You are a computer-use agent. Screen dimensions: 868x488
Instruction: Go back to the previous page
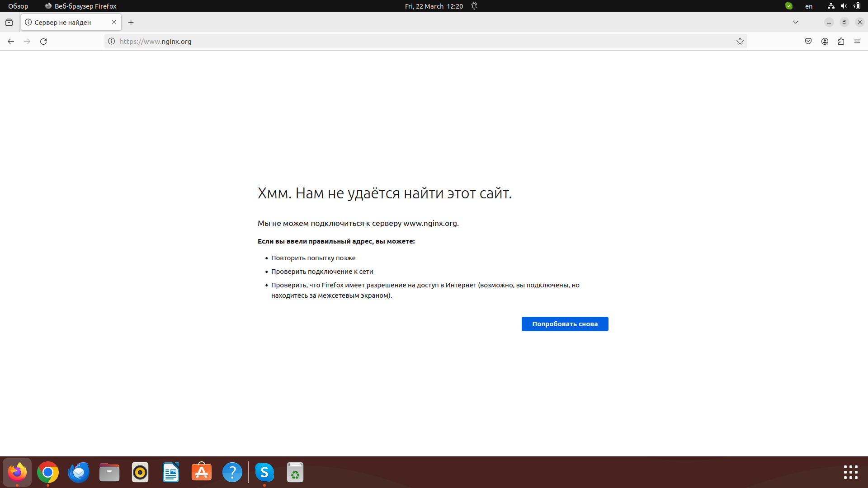click(11, 41)
